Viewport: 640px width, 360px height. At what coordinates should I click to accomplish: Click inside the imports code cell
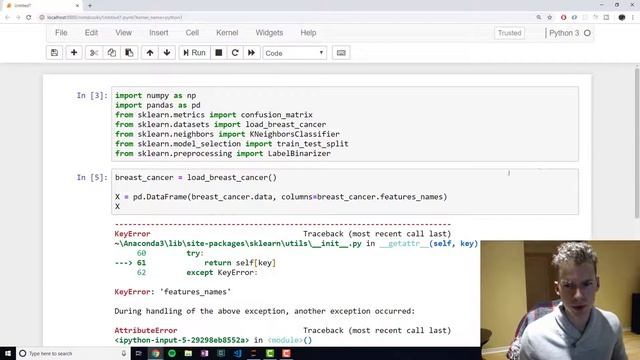click(x=345, y=124)
